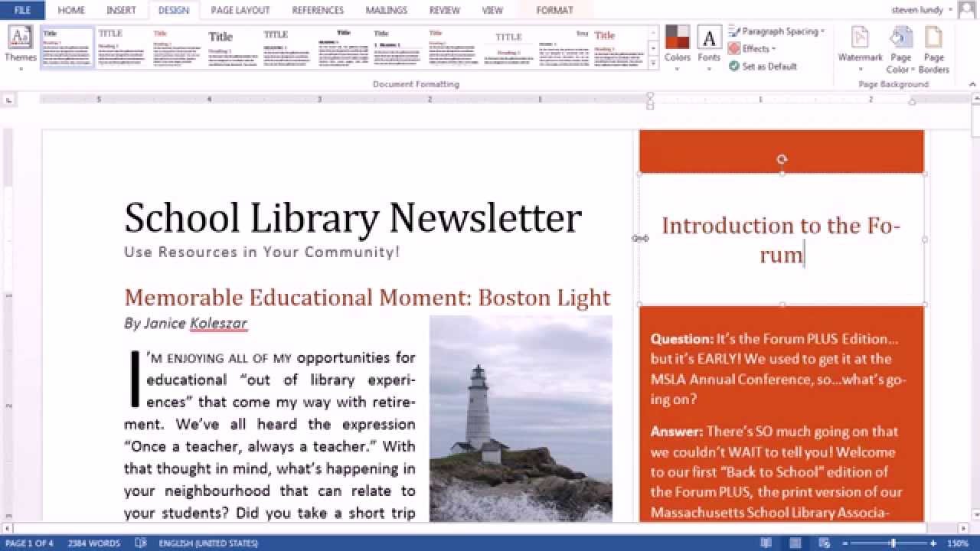980x551 pixels.
Task: Switch to the REVIEW tab
Action: click(444, 10)
